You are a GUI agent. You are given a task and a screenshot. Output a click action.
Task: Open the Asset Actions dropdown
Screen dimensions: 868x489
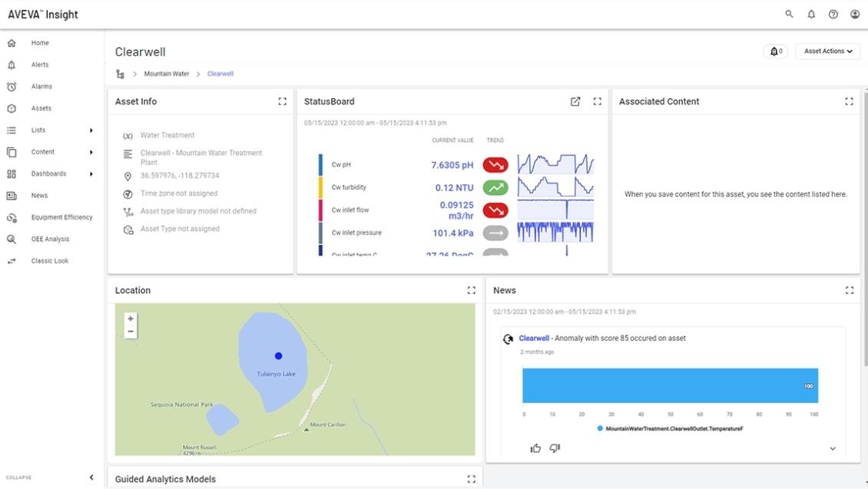pyautogui.click(x=827, y=51)
